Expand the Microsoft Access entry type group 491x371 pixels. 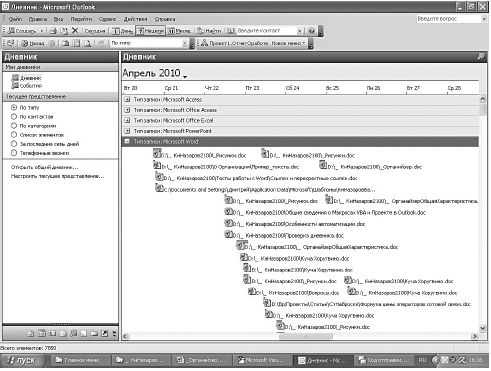point(127,99)
